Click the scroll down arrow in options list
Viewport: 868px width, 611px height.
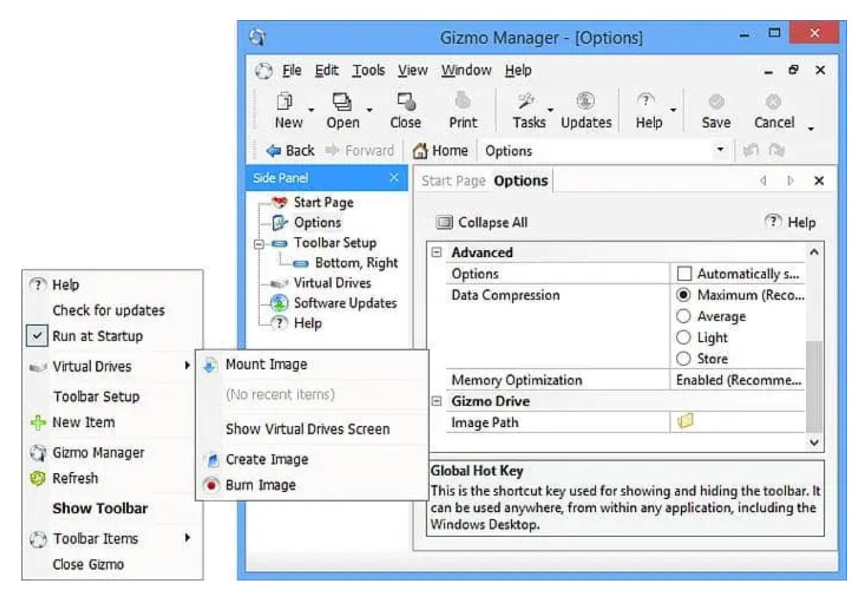click(x=814, y=443)
